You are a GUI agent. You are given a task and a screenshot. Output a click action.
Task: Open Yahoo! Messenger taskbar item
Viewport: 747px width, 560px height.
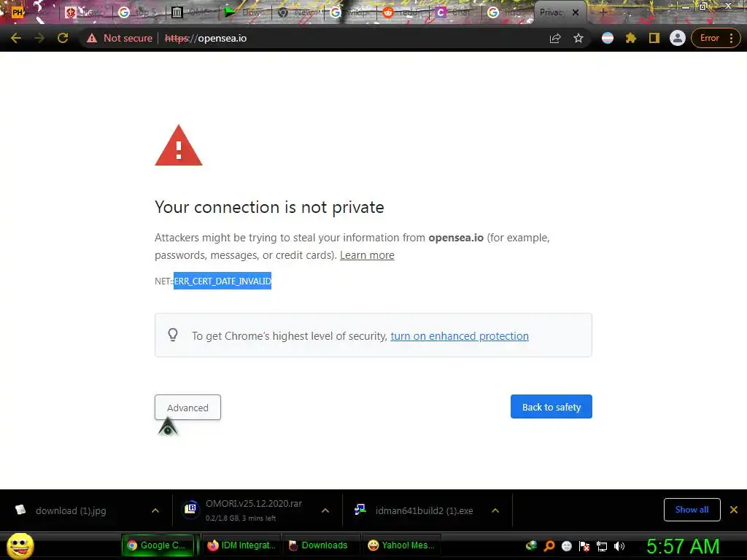401,545
